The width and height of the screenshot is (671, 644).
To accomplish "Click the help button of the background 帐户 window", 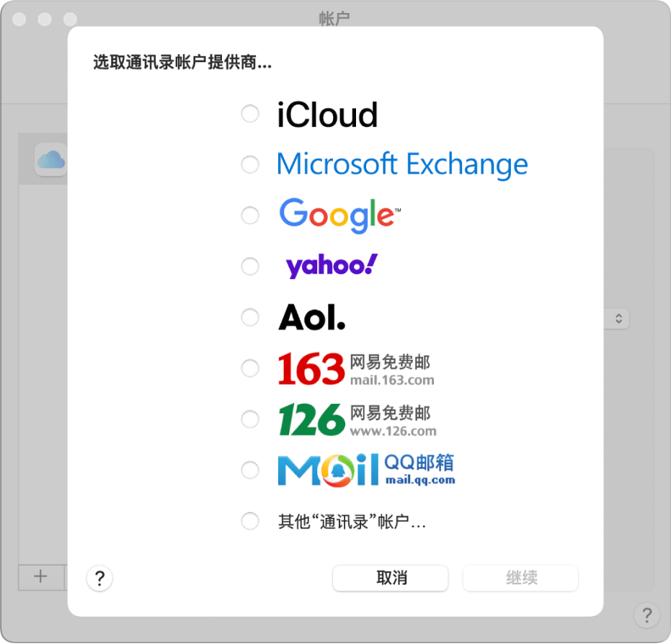I will point(646,615).
